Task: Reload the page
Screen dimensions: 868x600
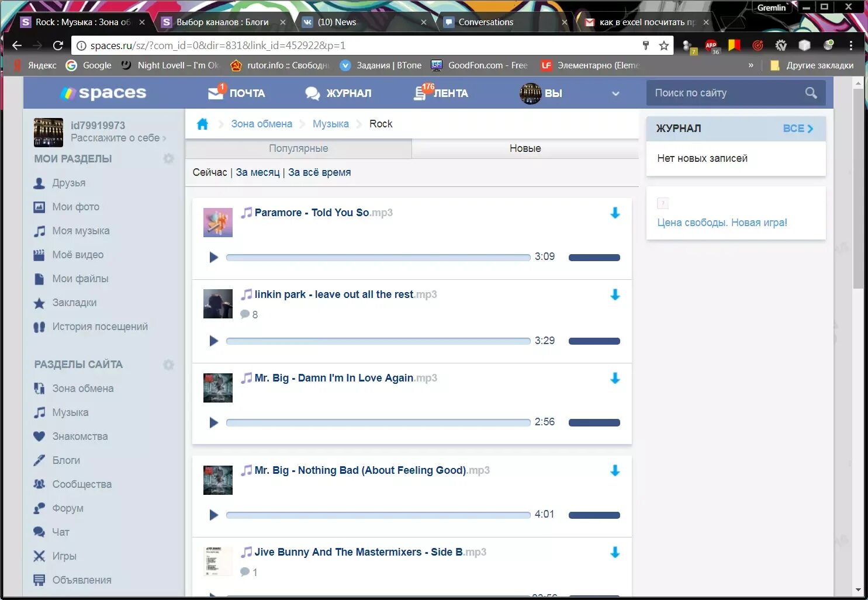Action: coord(58,46)
